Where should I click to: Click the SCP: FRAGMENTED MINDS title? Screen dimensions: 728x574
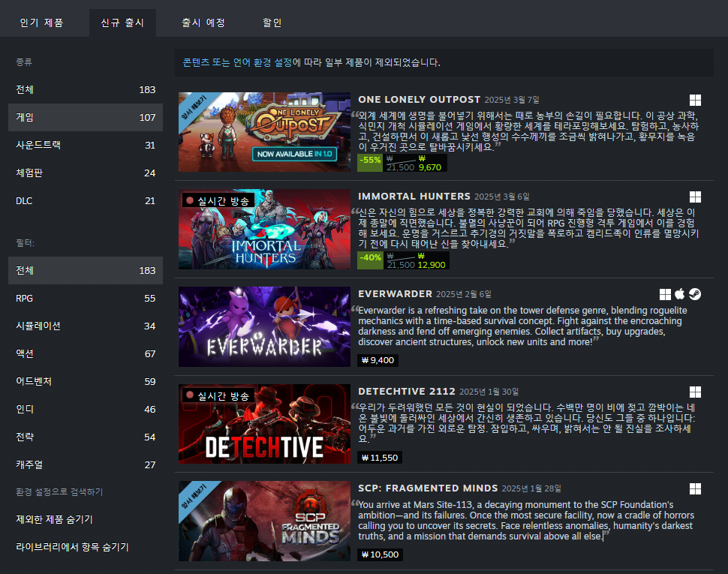tap(428, 488)
